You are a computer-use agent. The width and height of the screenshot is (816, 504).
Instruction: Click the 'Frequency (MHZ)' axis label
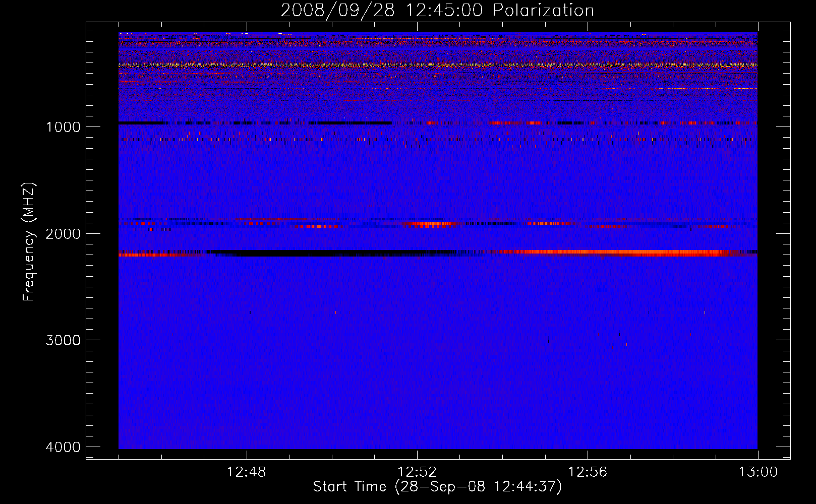29,242
